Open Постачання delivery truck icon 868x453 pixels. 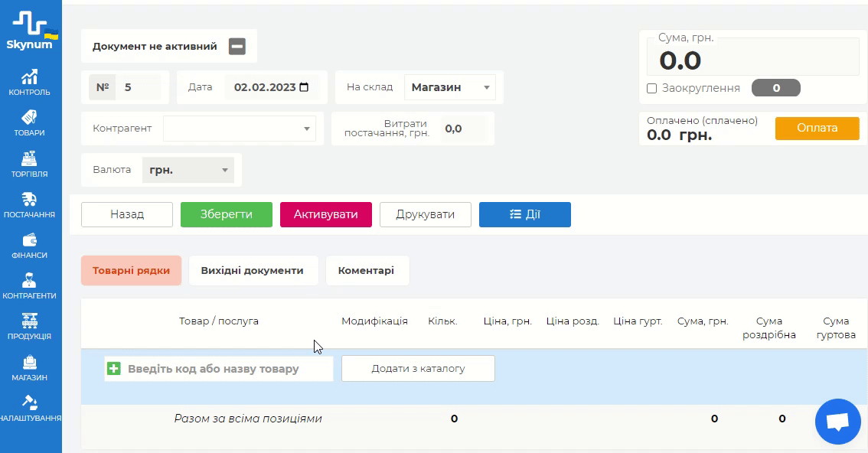pos(30,200)
